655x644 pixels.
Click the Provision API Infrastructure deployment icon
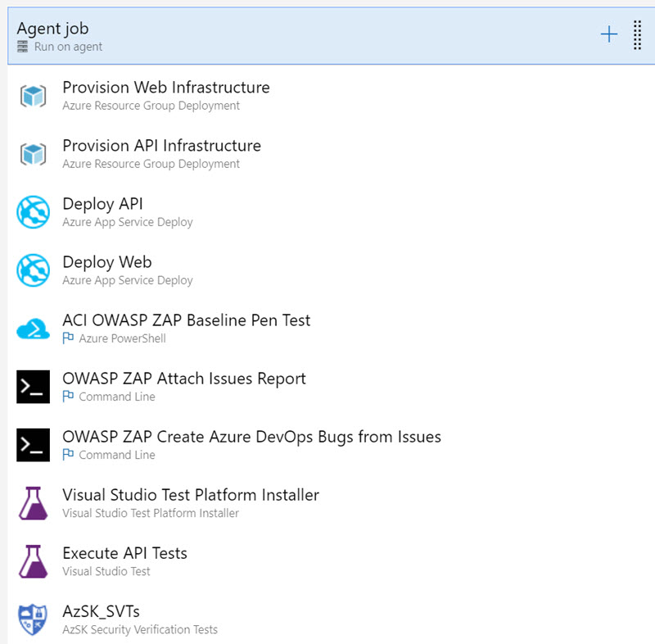click(x=34, y=153)
